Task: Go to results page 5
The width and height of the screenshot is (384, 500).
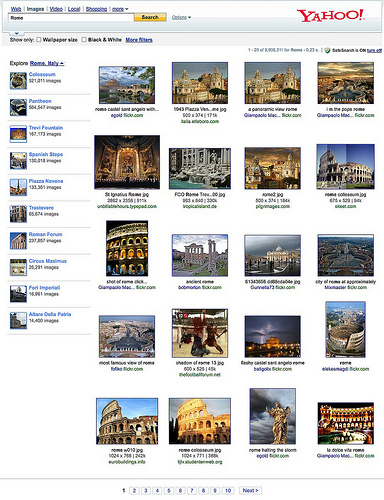Action: (169, 490)
